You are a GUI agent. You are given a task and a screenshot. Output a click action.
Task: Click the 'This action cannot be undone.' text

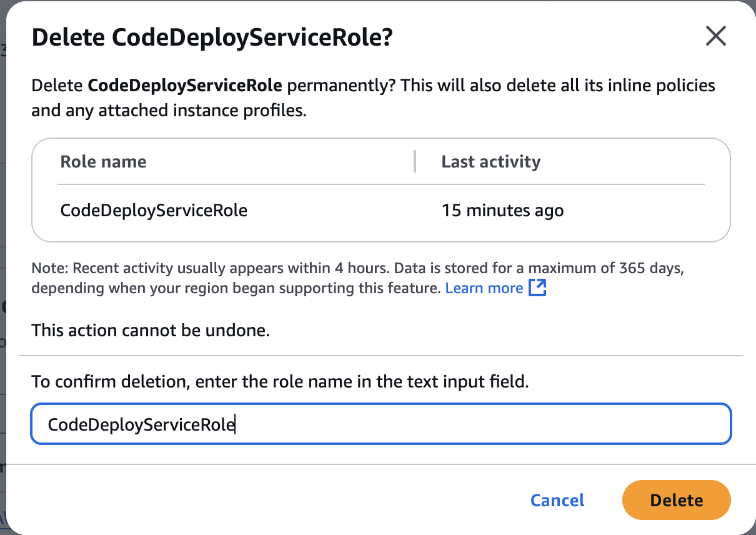151,330
